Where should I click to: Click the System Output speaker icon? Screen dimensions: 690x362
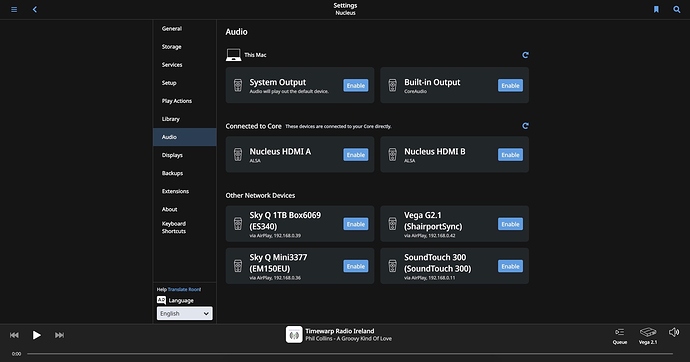[x=238, y=85]
